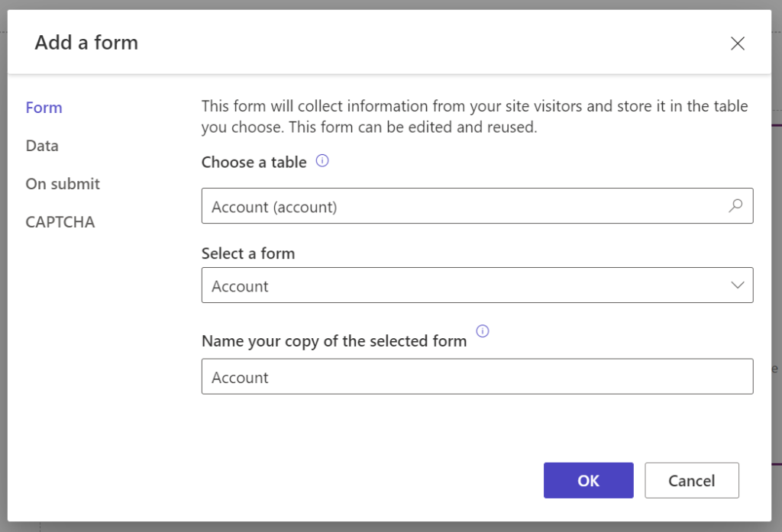Open the Data tab

tap(42, 146)
